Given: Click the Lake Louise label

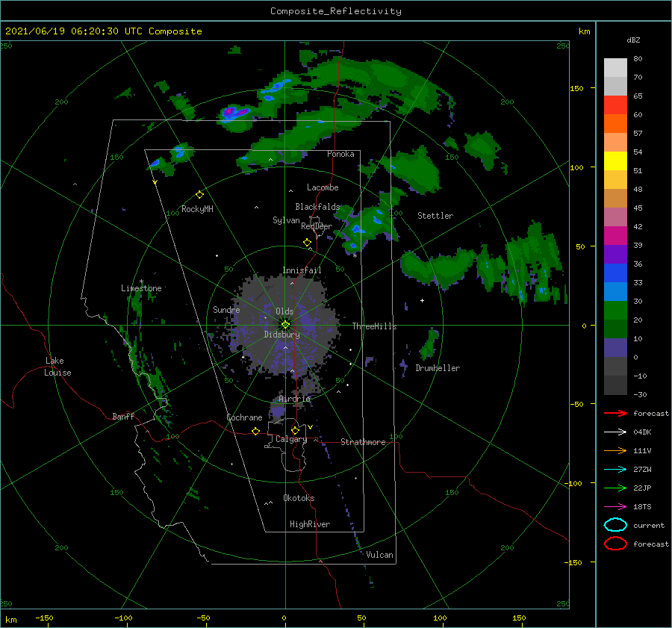Looking at the screenshot, I should (x=57, y=367).
